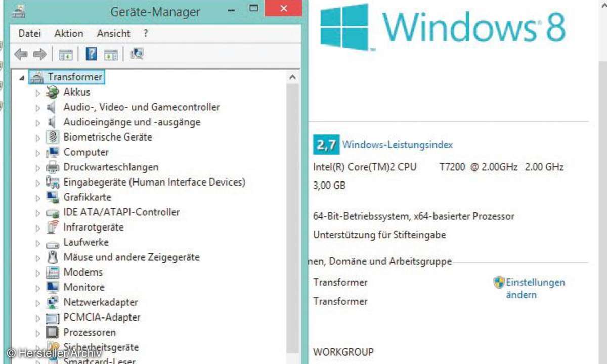Click the Prozessoren chip icon
Viewport: 607px width, 364px height.
pos(52,333)
